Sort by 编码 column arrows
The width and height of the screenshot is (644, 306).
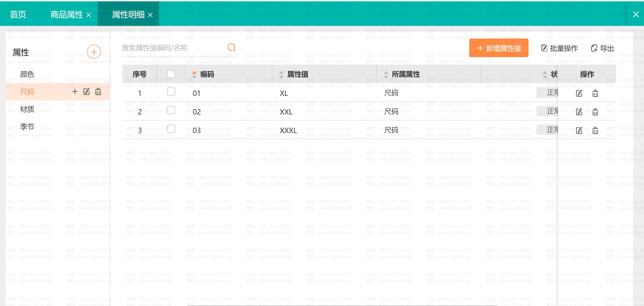(194, 74)
